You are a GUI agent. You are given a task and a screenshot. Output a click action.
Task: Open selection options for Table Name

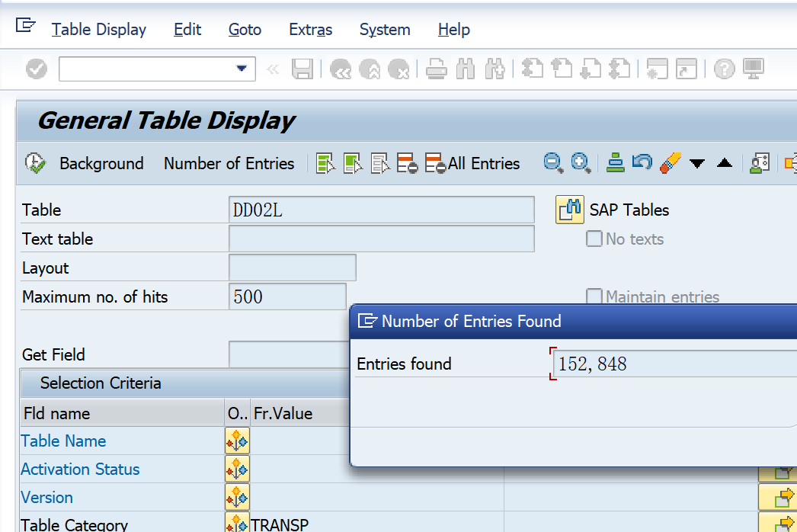click(237, 441)
